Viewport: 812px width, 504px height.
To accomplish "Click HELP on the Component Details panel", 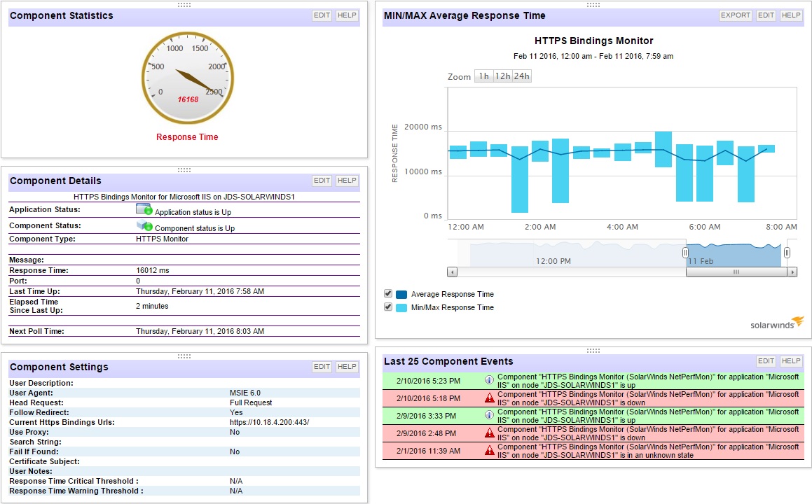I will pyautogui.click(x=347, y=180).
